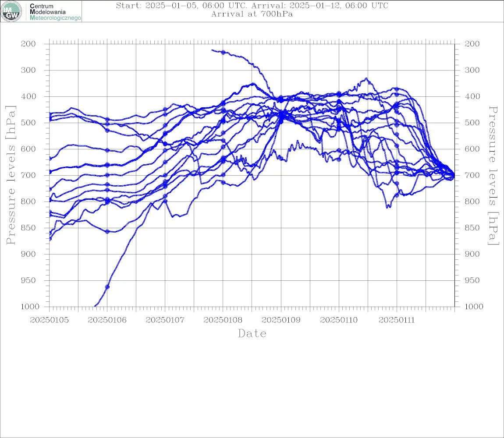
Task: Click the date label 20250108
Action: tap(223, 320)
